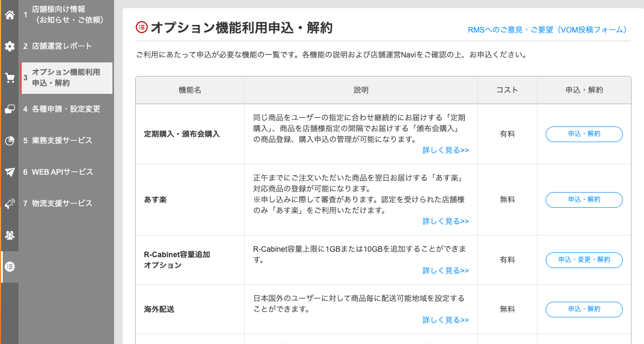Click 有料 cost cell for R-Cabinet
The height and width of the screenshot is (344, 644).
click(507, 260)
